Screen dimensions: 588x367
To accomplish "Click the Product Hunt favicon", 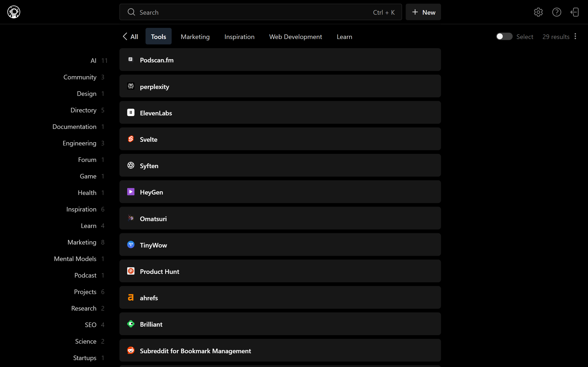I will (131, 271).
